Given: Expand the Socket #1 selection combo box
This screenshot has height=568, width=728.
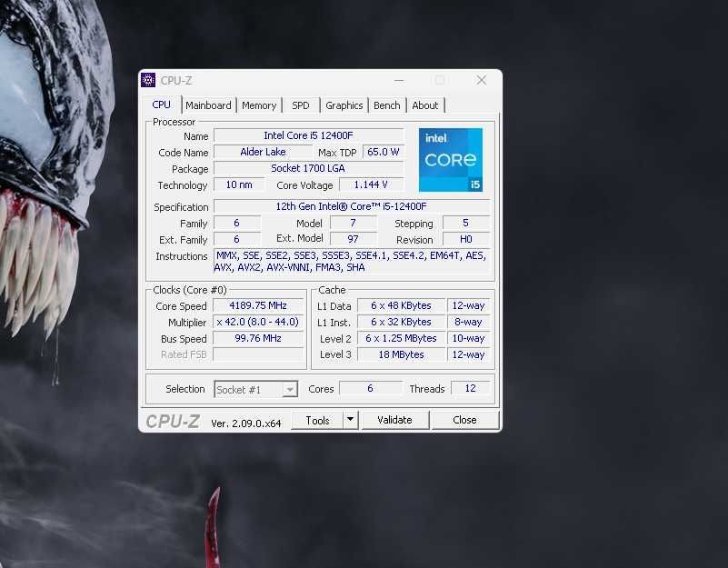Looking at the screenshot, I should [255, 389].
